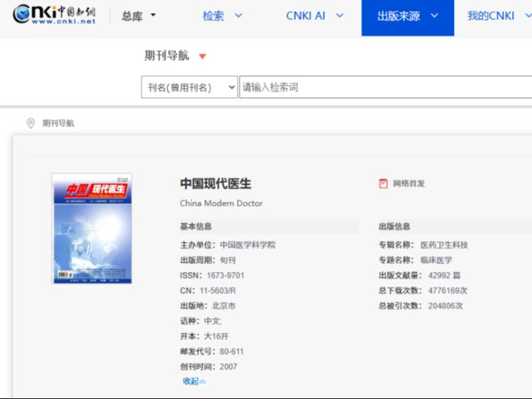This screenshot has width=532, height=399.
Task: Click the 总被引次数 value 204806次
Action: pos(445,305)
